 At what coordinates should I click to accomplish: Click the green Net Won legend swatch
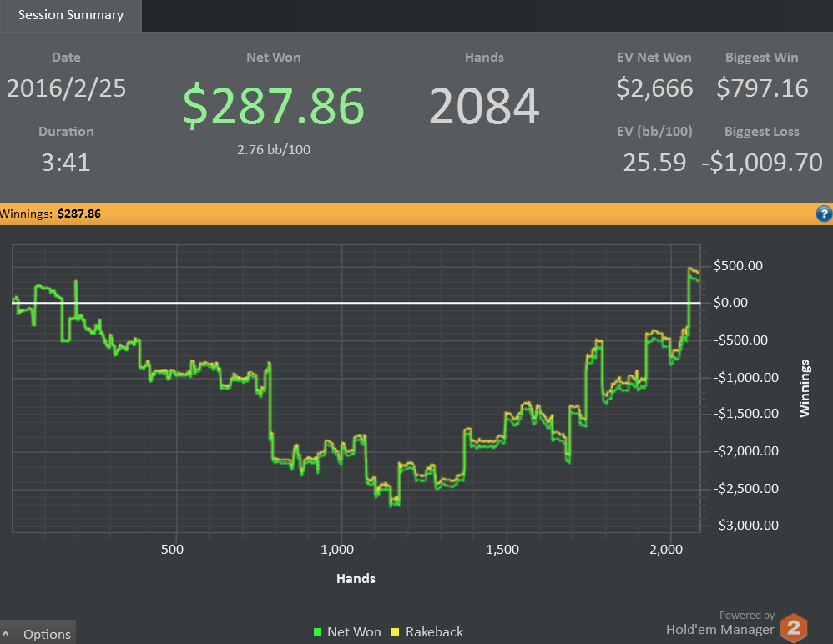(318, 631)
